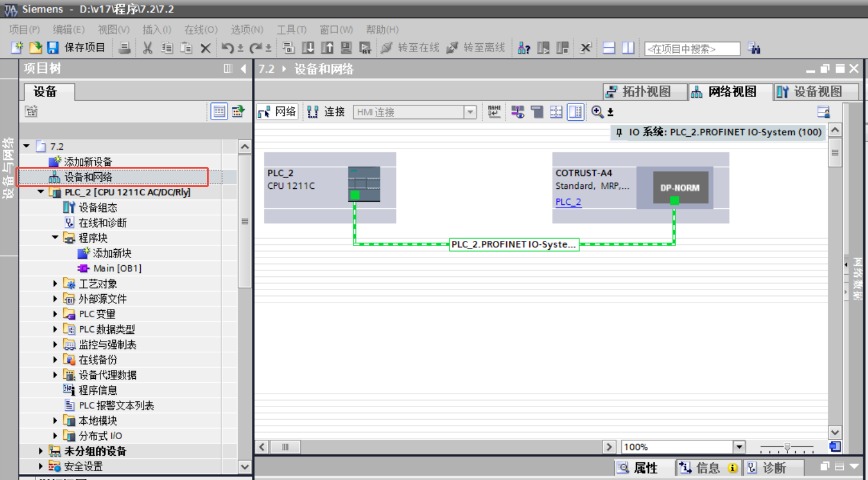Click the paste clipboard icon
This screenshot has height=480, width=868.
point(186,49)
